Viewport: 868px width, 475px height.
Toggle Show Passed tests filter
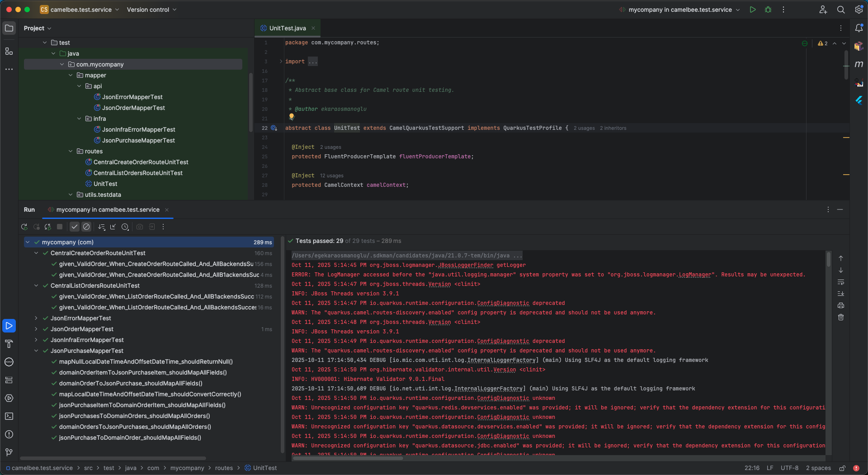click(75, 227)
